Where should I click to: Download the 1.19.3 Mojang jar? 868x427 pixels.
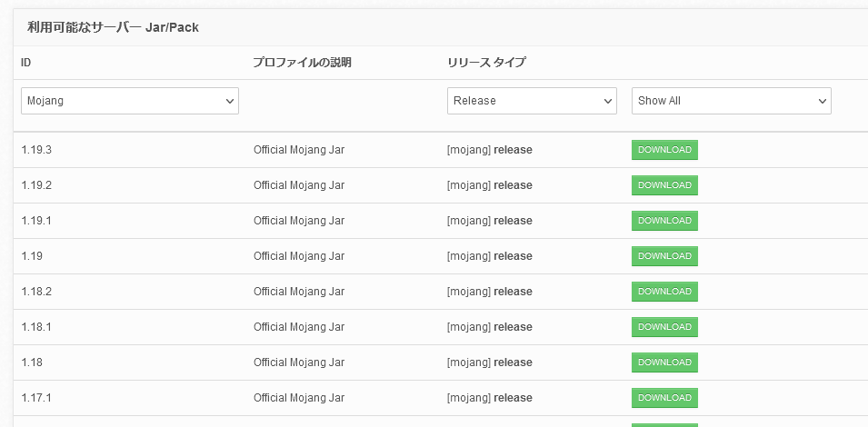tap(664, 150)
